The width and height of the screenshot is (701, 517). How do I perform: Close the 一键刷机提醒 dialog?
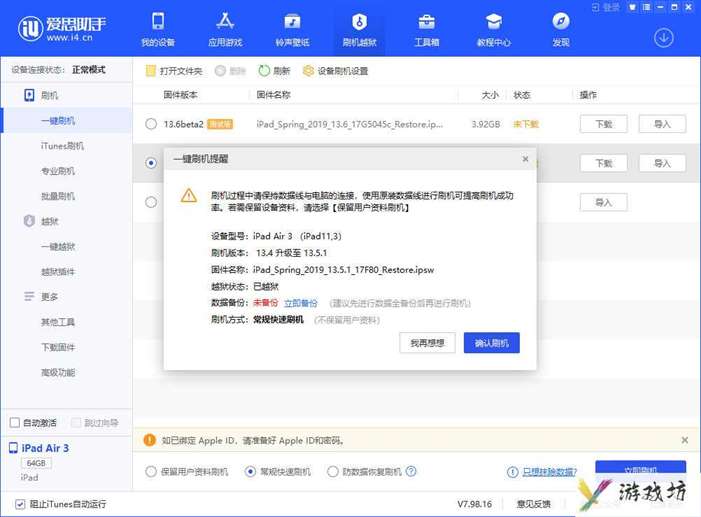(x=525, y=159)
